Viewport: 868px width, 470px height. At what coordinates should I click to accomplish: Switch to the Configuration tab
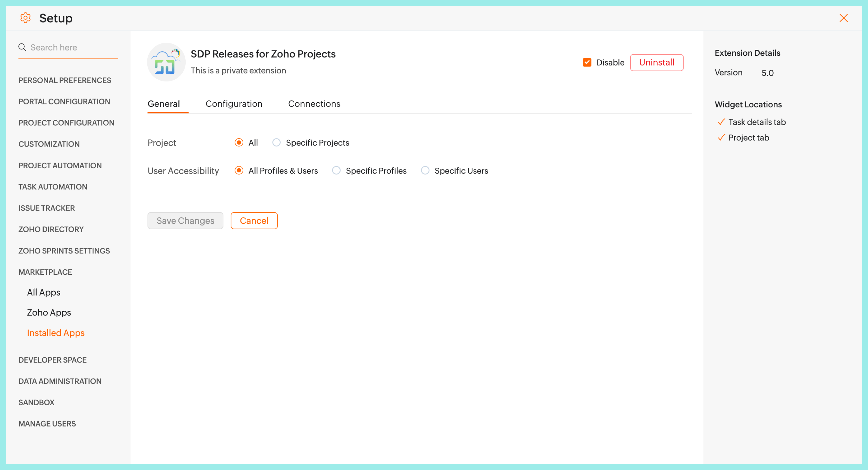pyautogui.click(x=234, y=104)
